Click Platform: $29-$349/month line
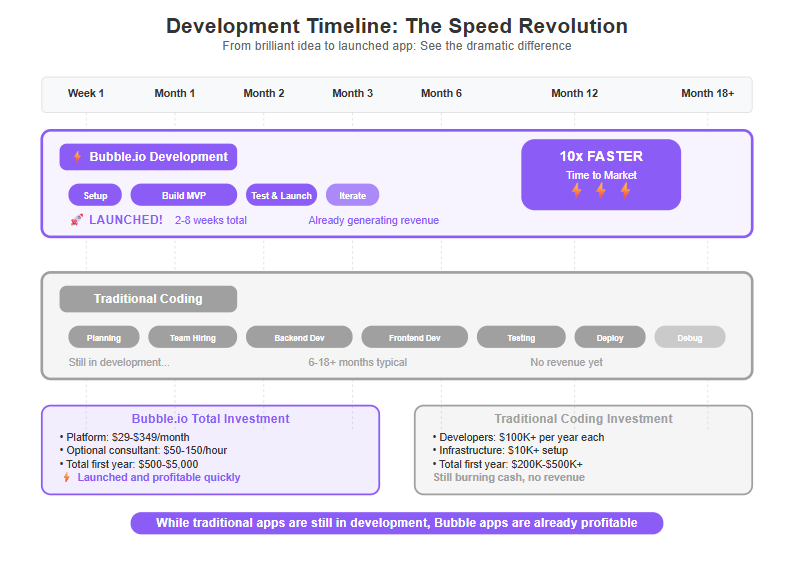 coord(124,437)
